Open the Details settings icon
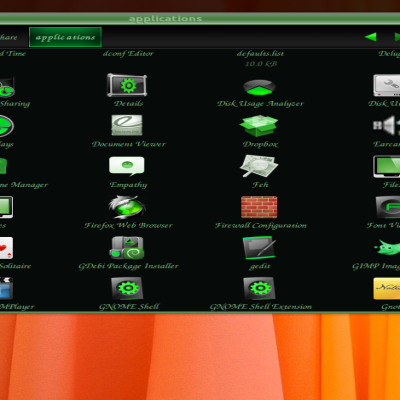 tap(127, 85)
